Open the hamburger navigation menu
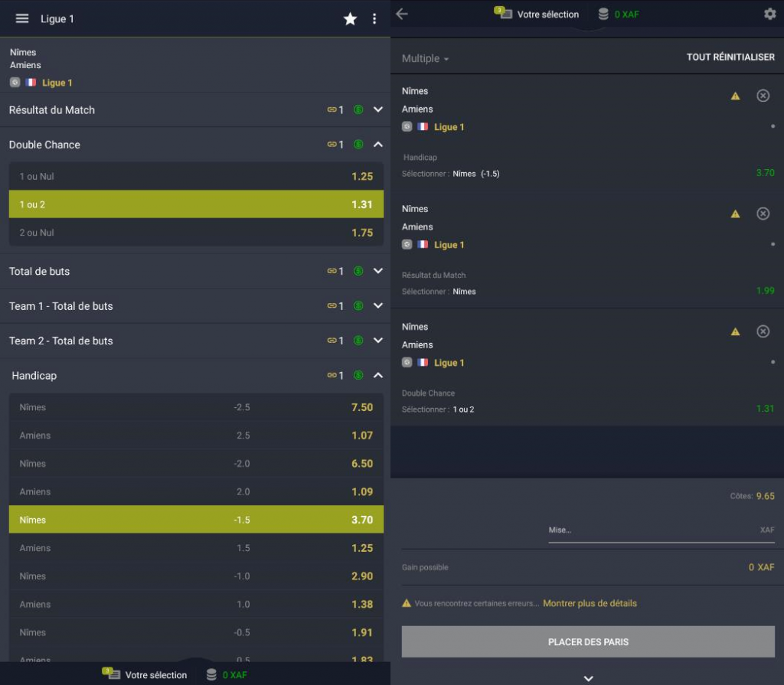 (22, 18)
